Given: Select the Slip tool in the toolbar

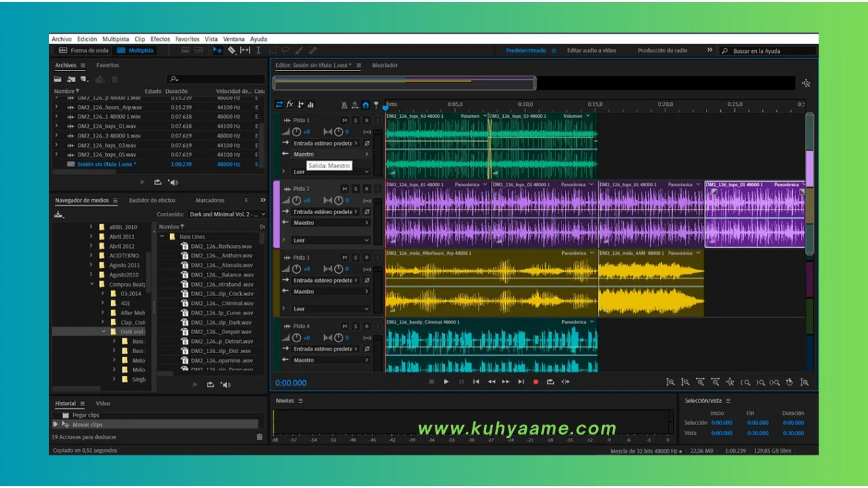Looking at the screenshot, I should click(245, 50).
